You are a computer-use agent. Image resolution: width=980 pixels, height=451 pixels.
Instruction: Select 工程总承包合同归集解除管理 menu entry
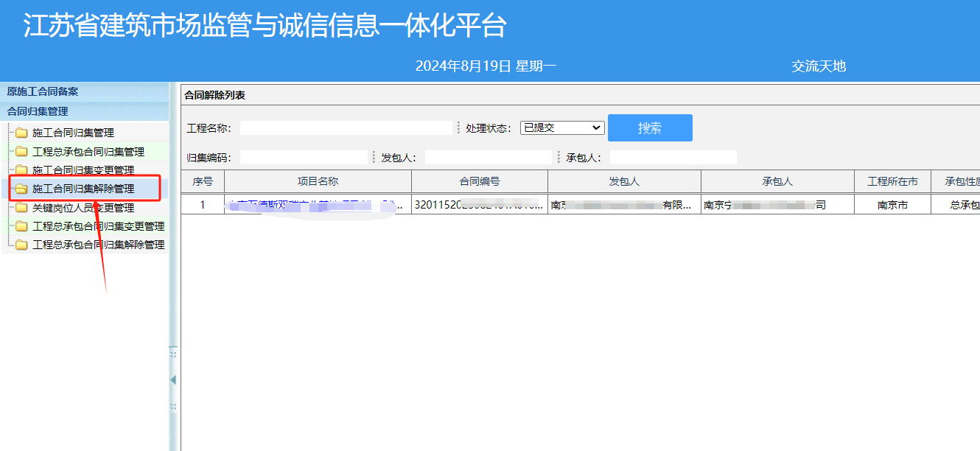98,245
